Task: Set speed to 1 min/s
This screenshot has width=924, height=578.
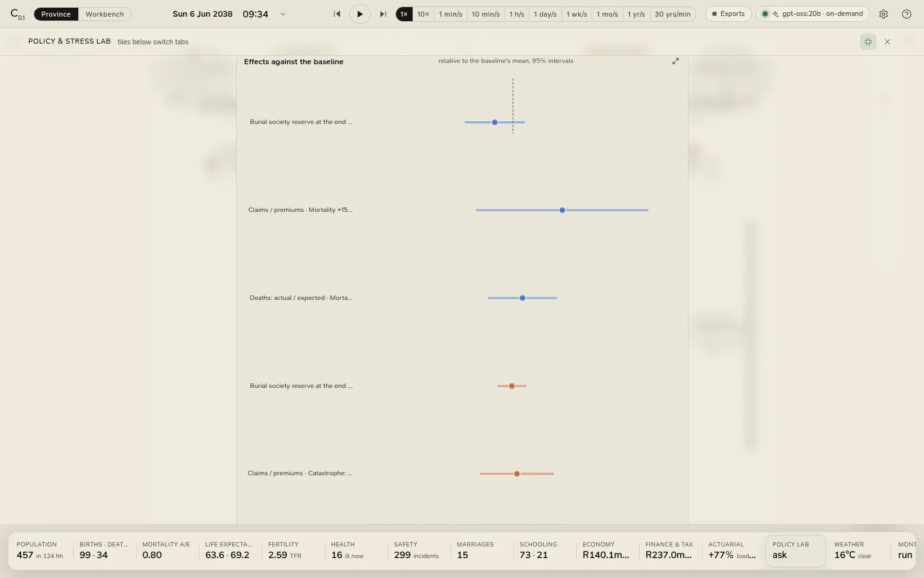Action: point(450,14)
